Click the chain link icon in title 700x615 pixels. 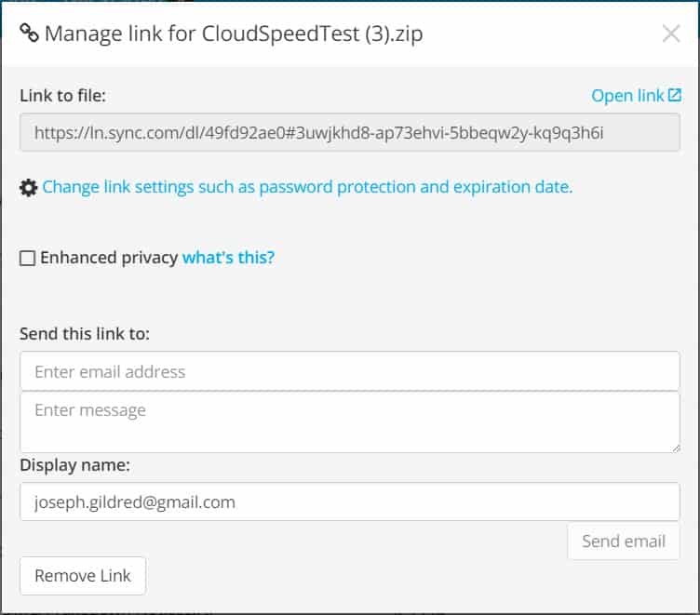point(30,33)
